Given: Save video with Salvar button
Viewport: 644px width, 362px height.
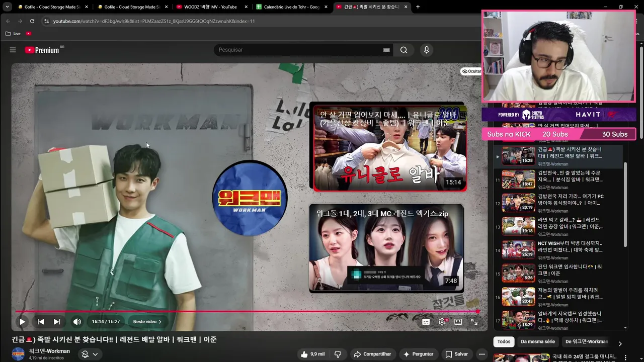Looking at the screenshot, I should coord(456,354).
